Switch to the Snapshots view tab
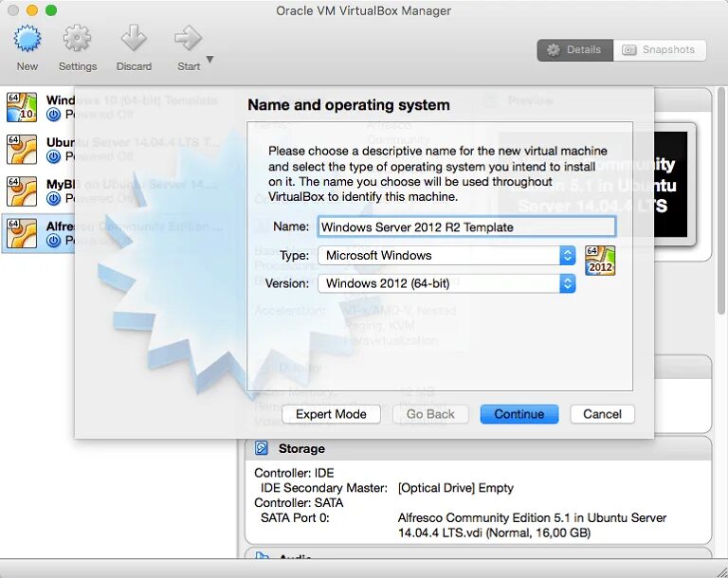The image size is (728, 578). coord(660,49)
